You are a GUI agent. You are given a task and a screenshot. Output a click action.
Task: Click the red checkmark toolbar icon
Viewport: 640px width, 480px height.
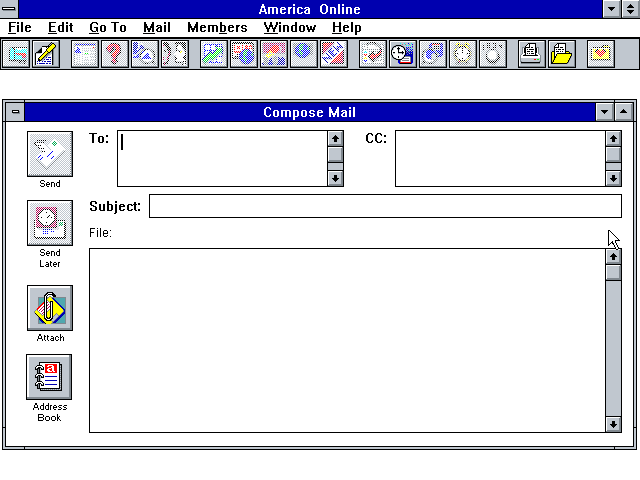pos(373,54)
